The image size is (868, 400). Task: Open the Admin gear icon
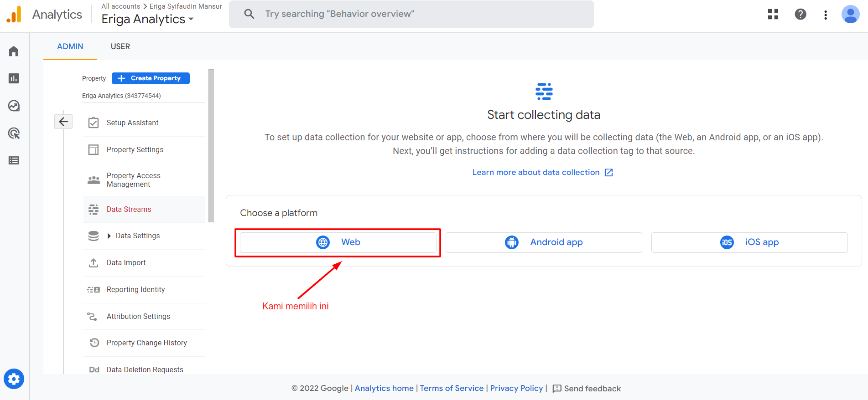14,379
